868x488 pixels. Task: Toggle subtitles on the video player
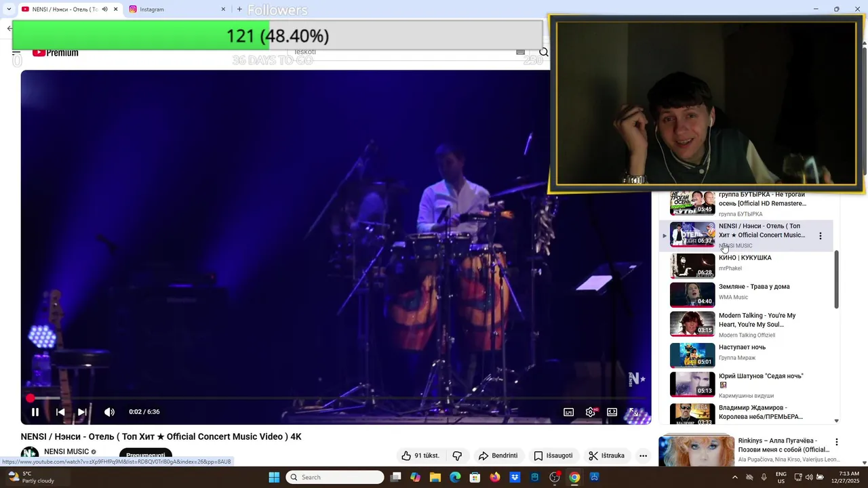point(568,411)
